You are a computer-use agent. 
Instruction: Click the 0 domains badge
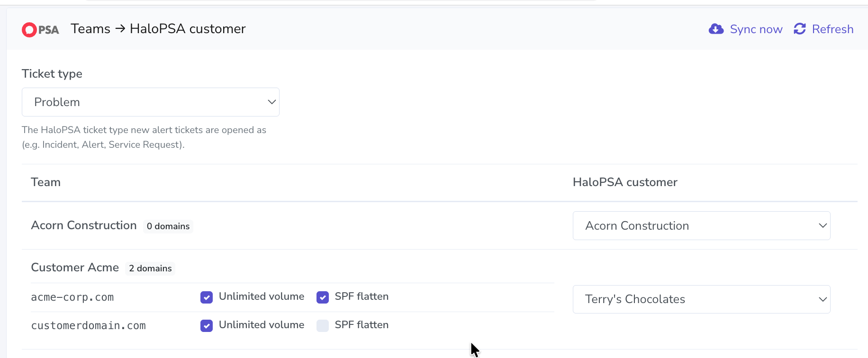coord(168,226)
